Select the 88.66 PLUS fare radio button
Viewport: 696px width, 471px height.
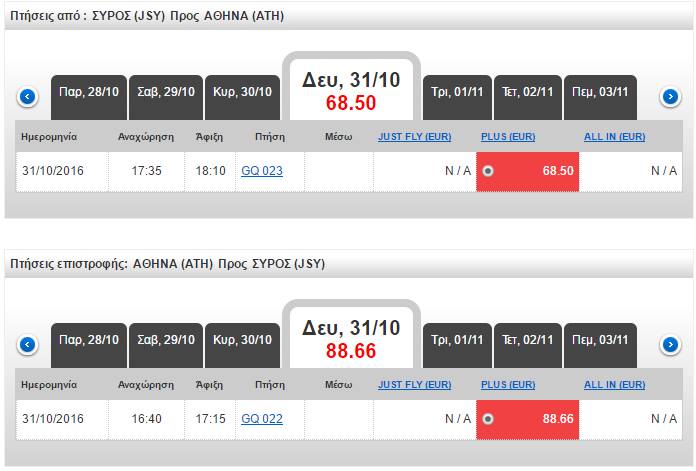487,419
